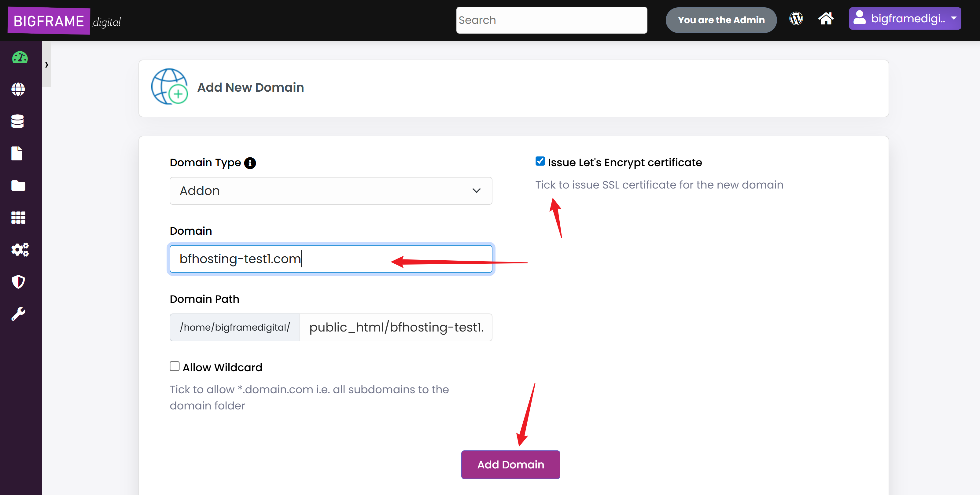Viewport: 980px width, 495px height.
Task: Open the File Manager folder icon in sidebar
Action: 18,185
